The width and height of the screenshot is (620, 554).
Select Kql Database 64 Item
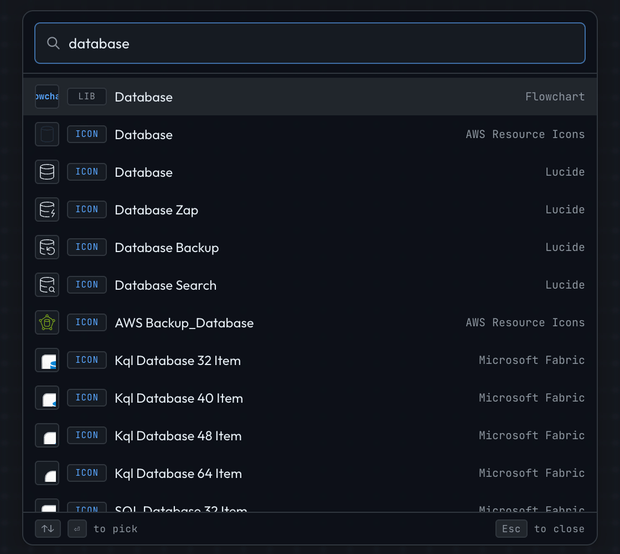click(x=310, y=473)
